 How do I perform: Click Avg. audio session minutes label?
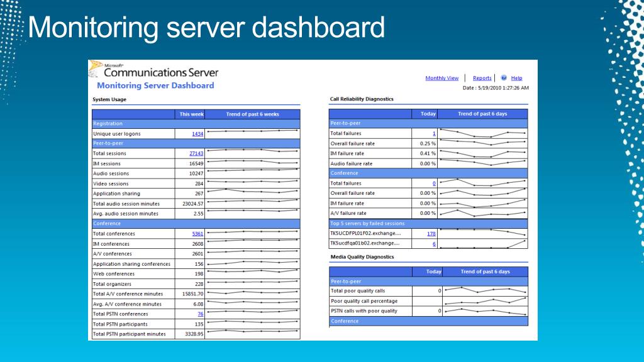tap(125, 214)
